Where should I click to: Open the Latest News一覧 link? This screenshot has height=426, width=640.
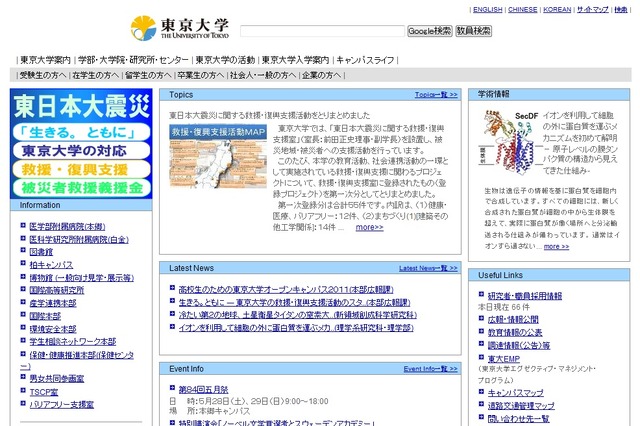point(428,268)
